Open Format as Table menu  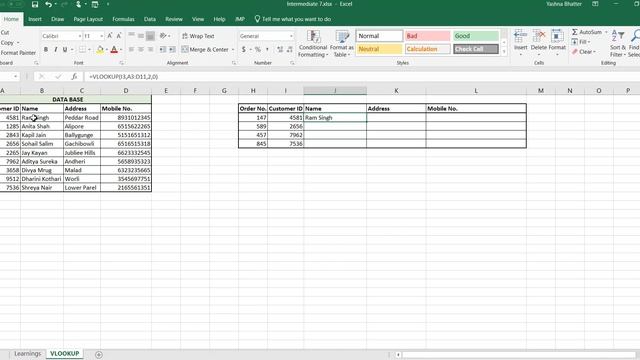click(x=342, y=44)
